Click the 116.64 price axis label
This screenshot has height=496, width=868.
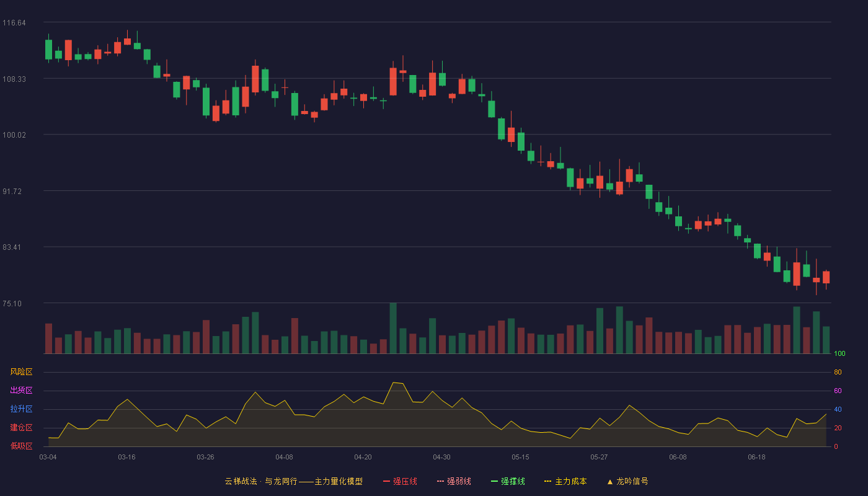(x=14, y=23)
